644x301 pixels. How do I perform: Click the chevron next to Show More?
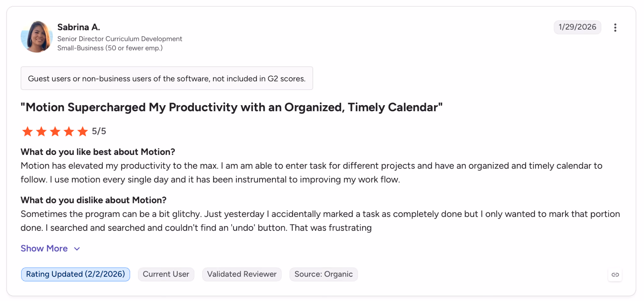77,249
